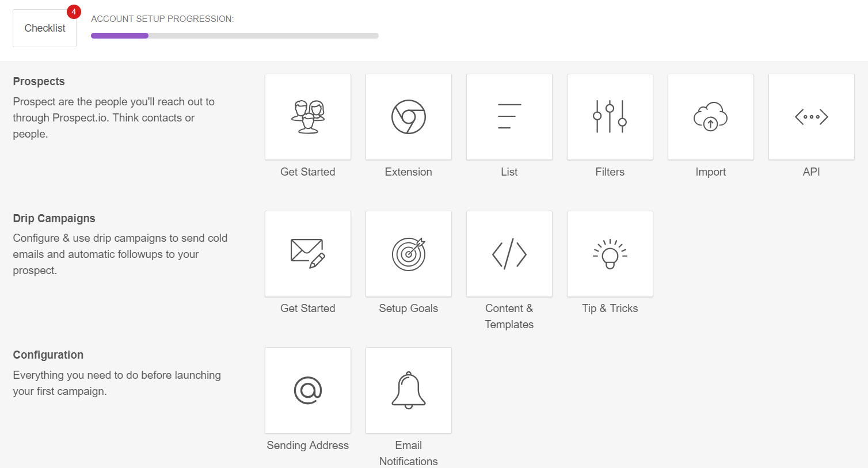Click the Email Notifications bell icon

[409, 390]
